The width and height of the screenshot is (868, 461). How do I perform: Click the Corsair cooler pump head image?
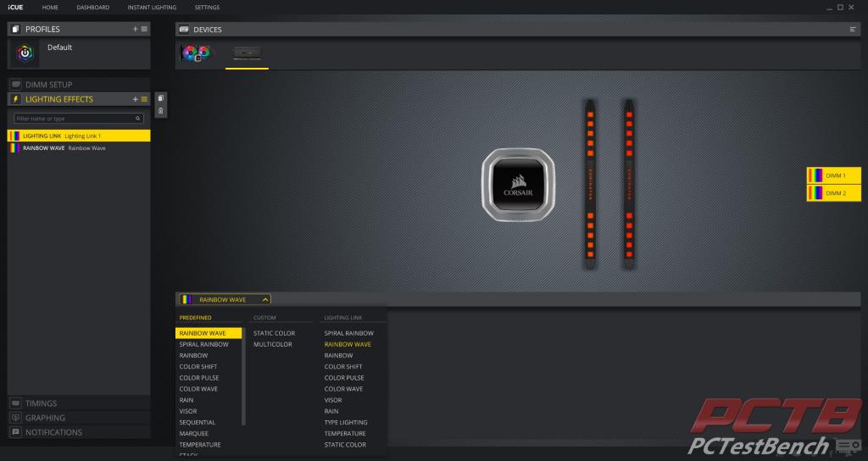pyautogui.click(x=518, y=185)
